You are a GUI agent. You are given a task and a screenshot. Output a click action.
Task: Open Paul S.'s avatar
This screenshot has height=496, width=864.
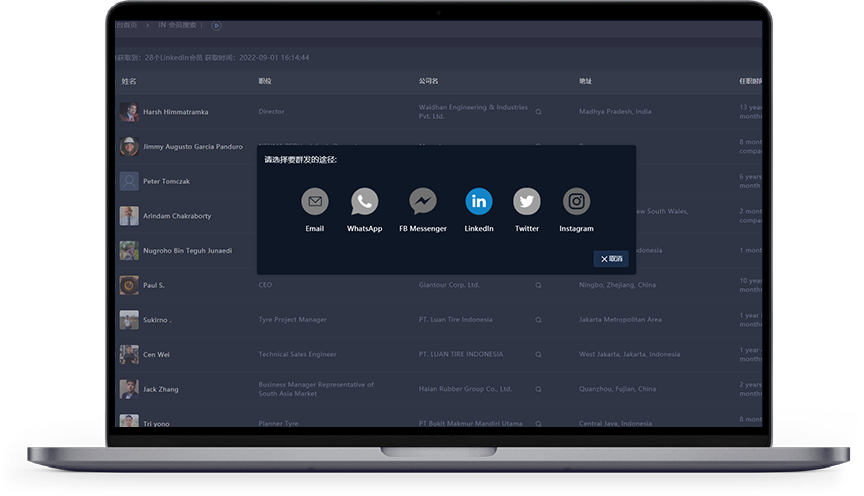tap(129, 285)
